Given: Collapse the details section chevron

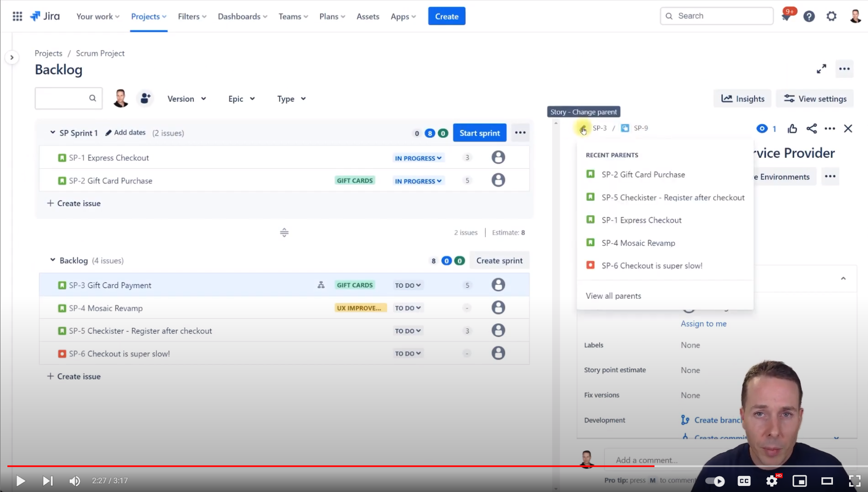Looking at the screenshot, I should (843, 278).
